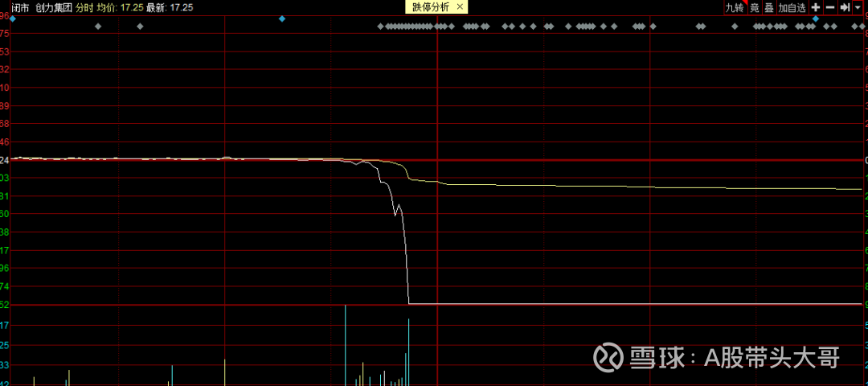Click the jump-to-end arrow icon
The height and width of the screenshot is (386, 868).
pos(845,8)
